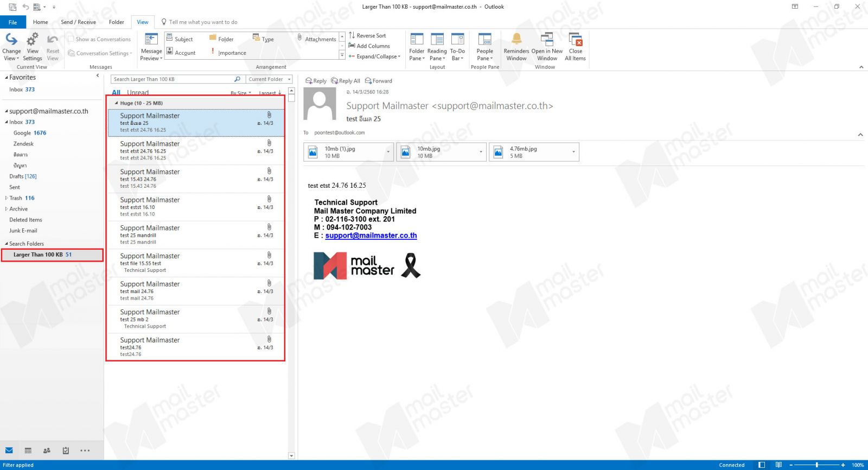
Task: Click the Search Larger Than 100 KB field
Action: [172, 79]
